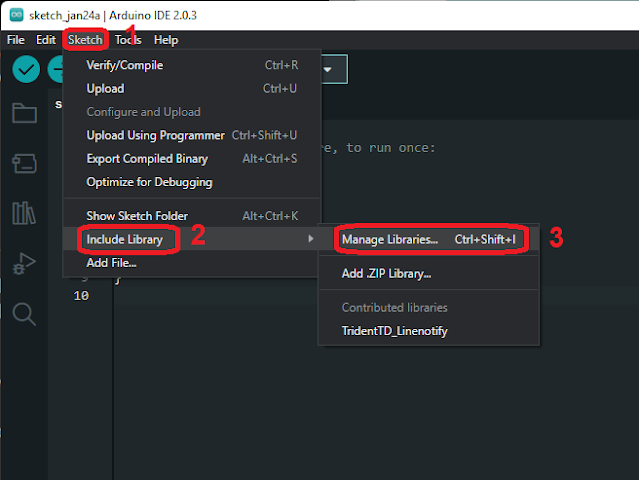Select Export Compiled Binary
The width and height of the screenshot is (639, 480).
192,159
